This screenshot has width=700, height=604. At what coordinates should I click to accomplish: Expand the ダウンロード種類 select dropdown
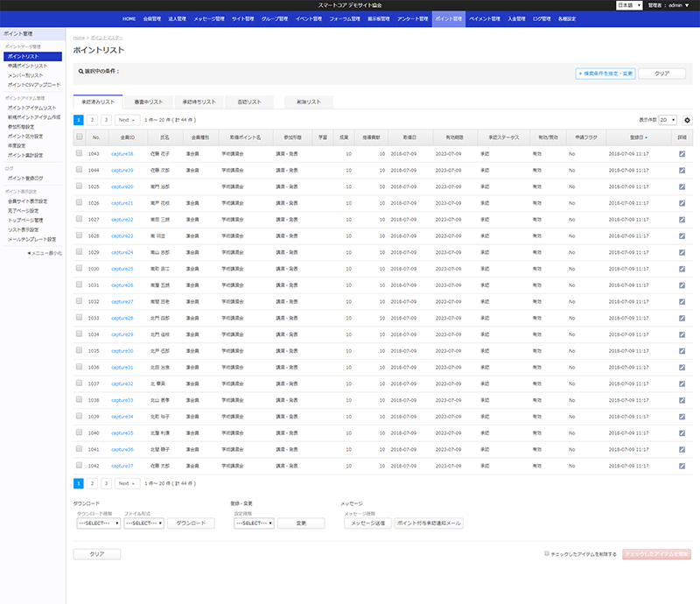(x=98, y=523)
